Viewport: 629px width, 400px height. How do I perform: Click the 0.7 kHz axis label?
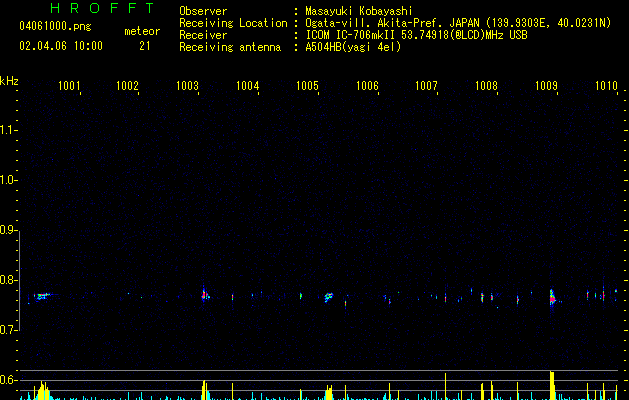8,330
